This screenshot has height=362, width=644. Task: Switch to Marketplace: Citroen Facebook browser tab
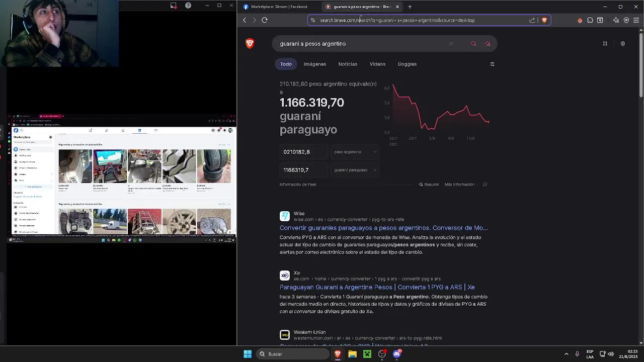(x=279, y=7)
